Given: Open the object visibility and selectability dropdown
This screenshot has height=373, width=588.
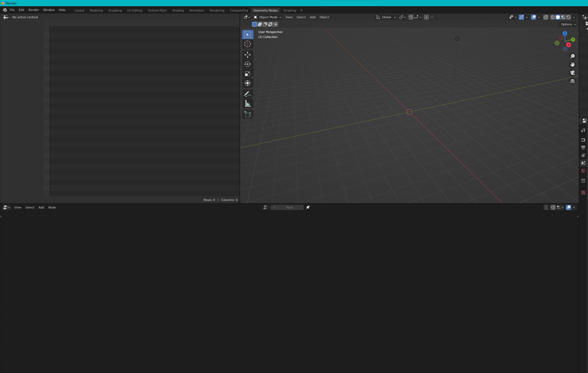Looking at the screenshot, I should point(513,17).
